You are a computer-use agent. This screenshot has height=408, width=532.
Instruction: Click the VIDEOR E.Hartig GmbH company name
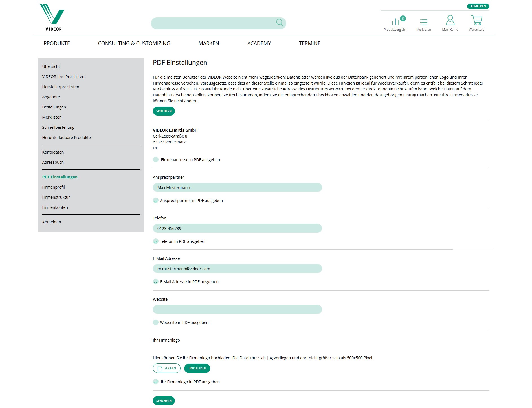tap(175, 130)
